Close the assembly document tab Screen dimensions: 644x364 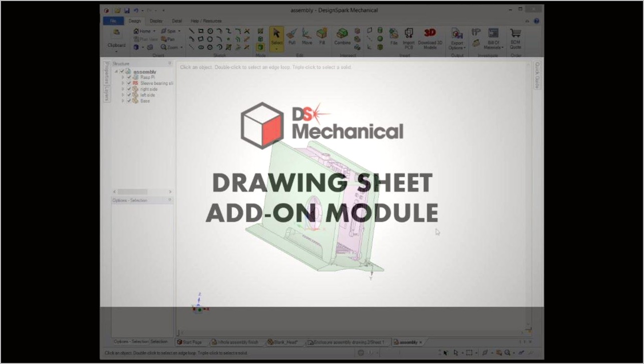[x=421, y=342]
